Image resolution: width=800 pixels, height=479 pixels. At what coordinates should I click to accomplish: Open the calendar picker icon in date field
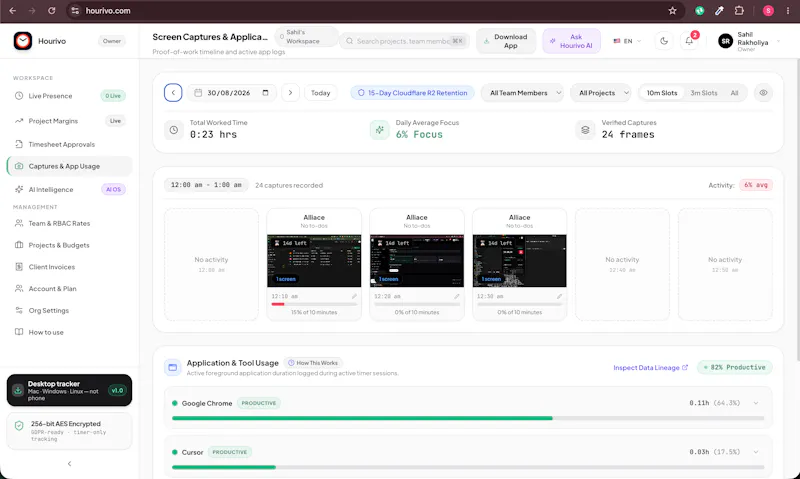pyautogui.click(x=265, y=93)
